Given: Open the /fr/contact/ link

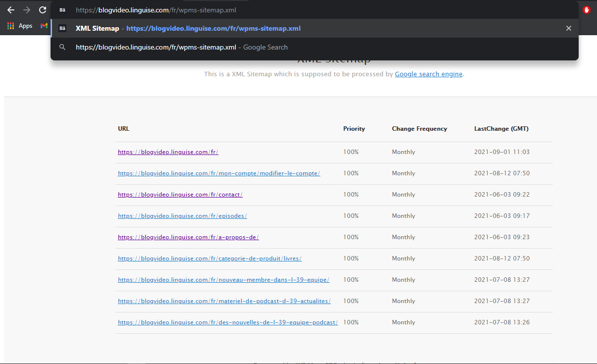Looking at the screenshot, I should pyautogui.click(x=180, y=195).
